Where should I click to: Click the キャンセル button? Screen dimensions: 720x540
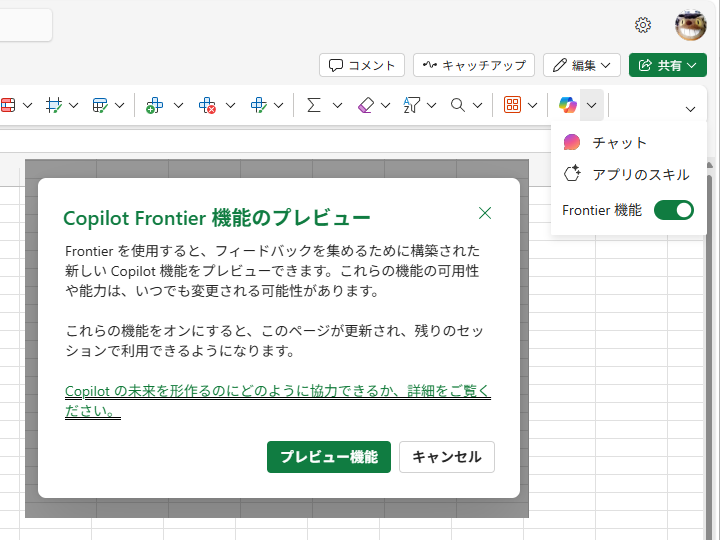tap(447, 457)
